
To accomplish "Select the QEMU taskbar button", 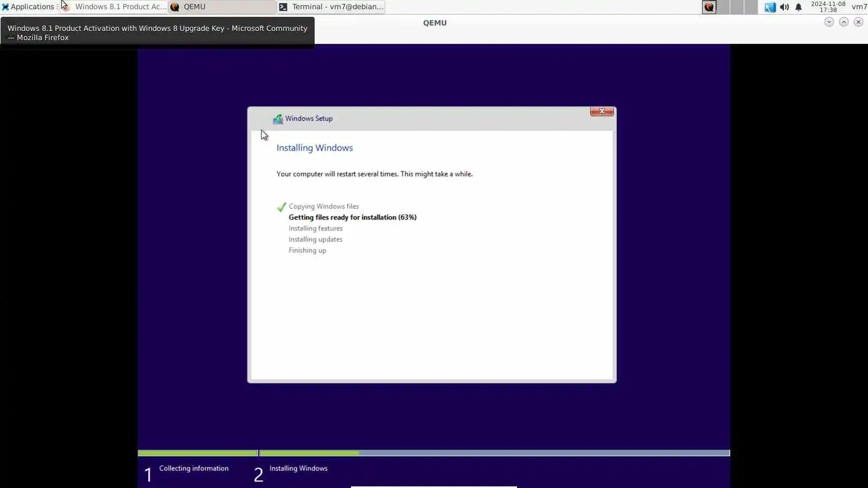I will 222,7.
